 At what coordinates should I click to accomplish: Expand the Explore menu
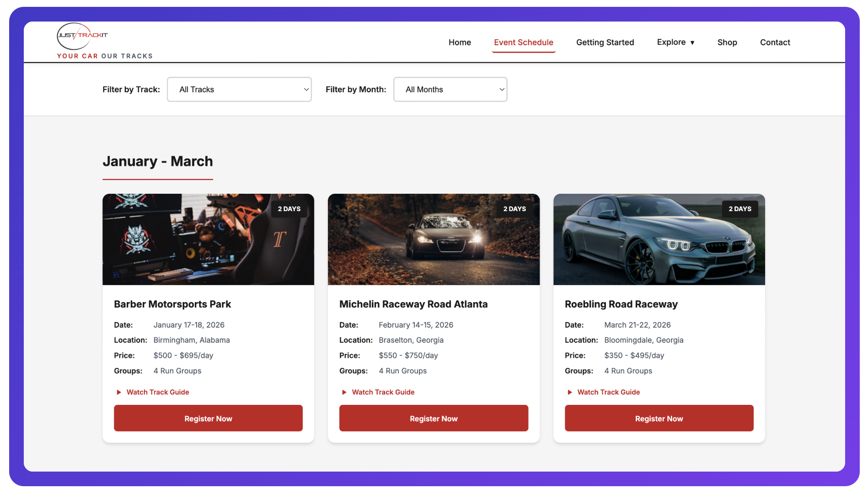click(676, 42)
